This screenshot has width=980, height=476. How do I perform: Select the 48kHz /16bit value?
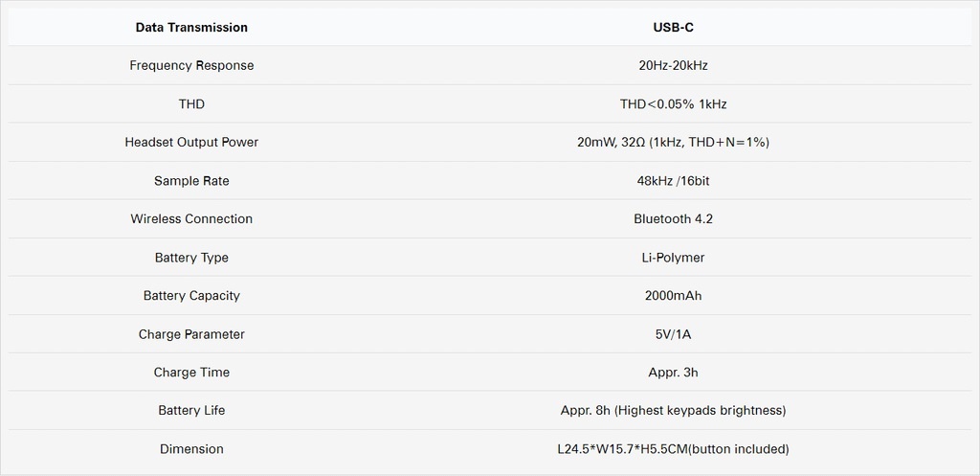tap(673, 181)
